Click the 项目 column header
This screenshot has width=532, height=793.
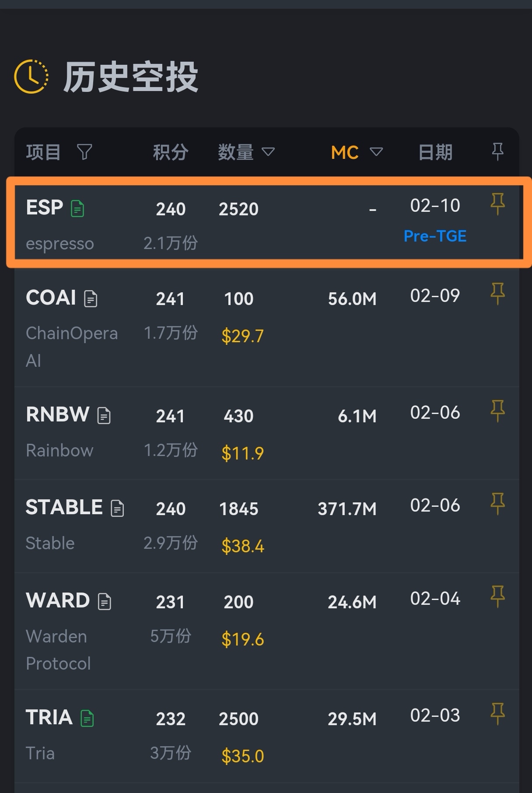click(x=43, y=152)
